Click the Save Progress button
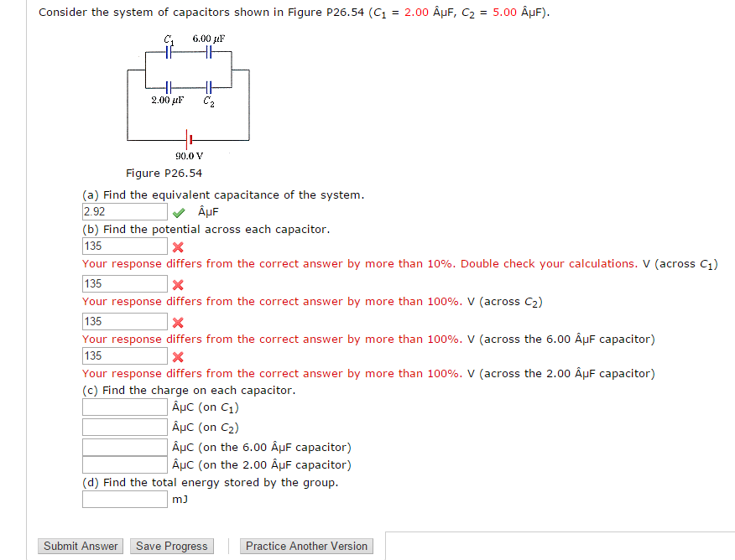 click(x=171, y=546)
